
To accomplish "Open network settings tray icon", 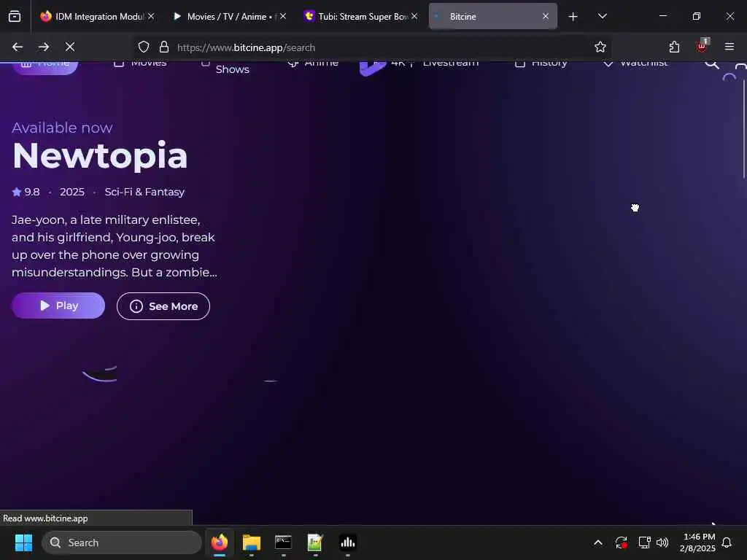I will 644,542.
